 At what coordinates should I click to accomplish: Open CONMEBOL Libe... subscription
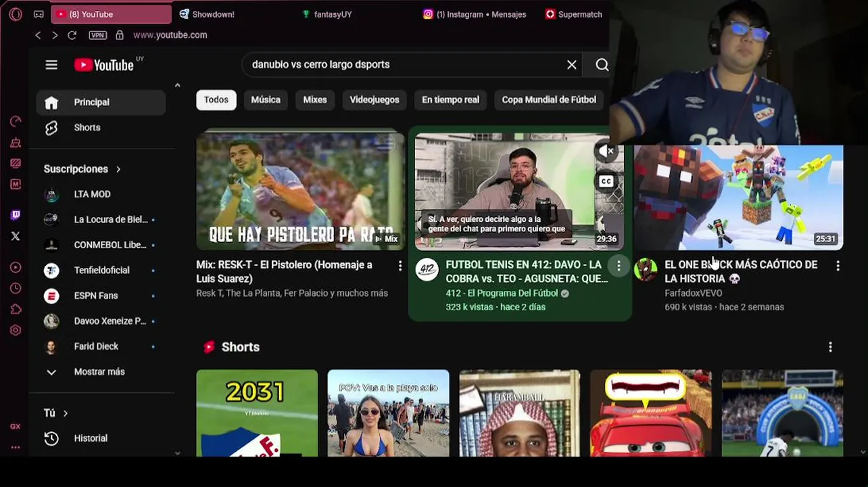point(101,245)
